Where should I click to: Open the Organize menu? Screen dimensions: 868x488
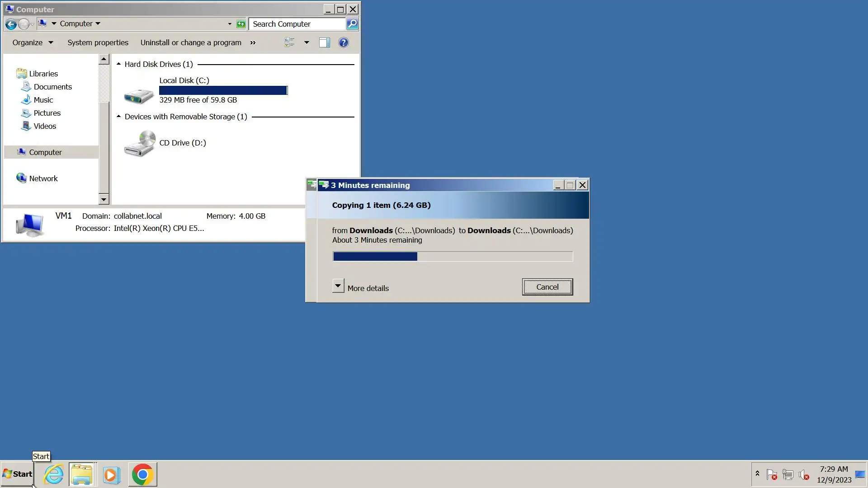(x=33, y=42)
